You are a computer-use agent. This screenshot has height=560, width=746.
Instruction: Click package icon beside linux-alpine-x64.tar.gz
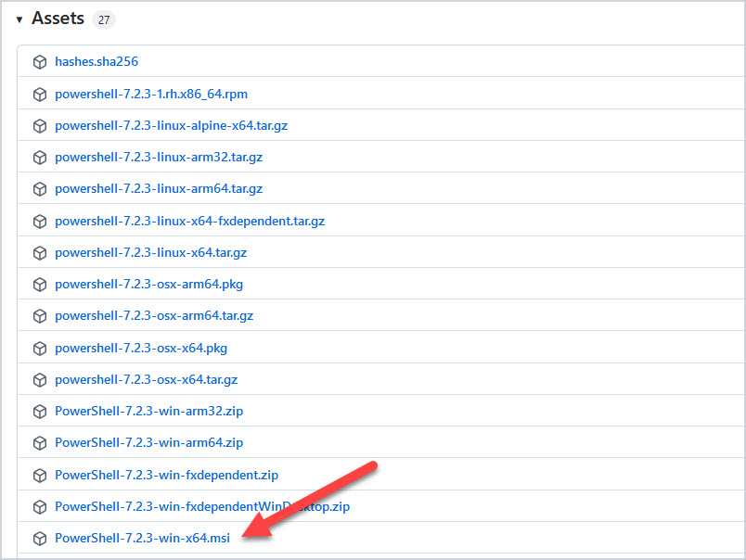[x=40, y=126]
